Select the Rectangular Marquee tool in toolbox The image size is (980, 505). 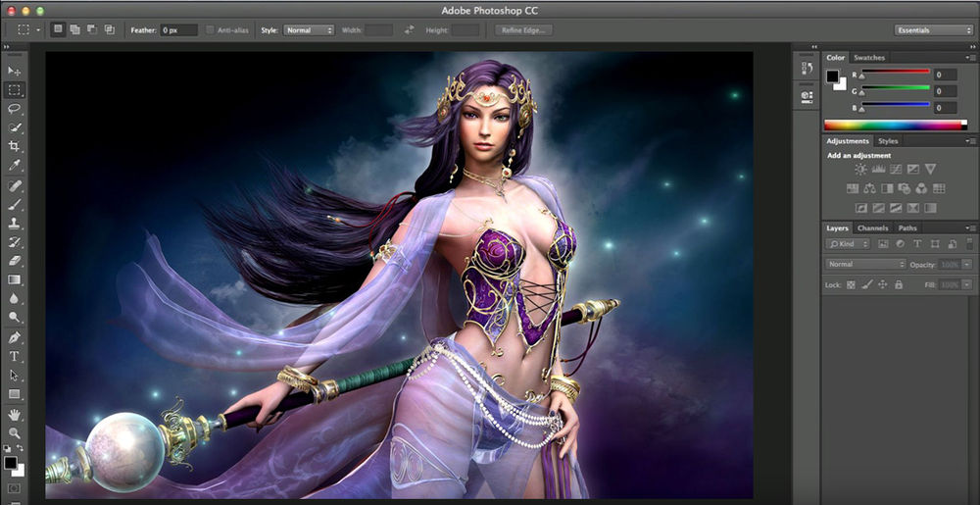click(14, 90)
